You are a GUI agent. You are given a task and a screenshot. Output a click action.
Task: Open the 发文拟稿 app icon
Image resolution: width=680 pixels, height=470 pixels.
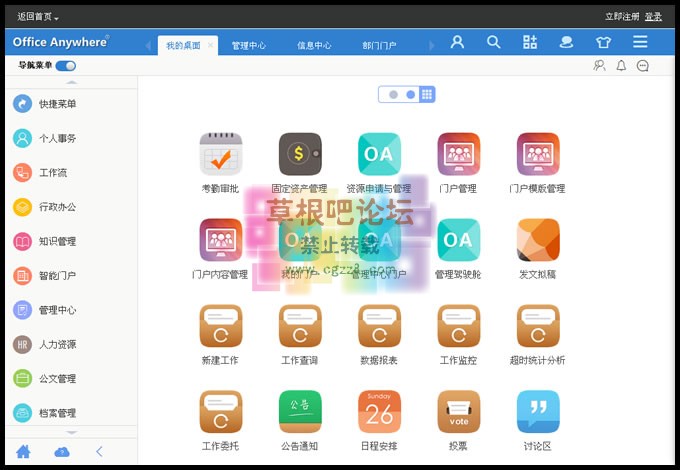click(x=538, y=240)
